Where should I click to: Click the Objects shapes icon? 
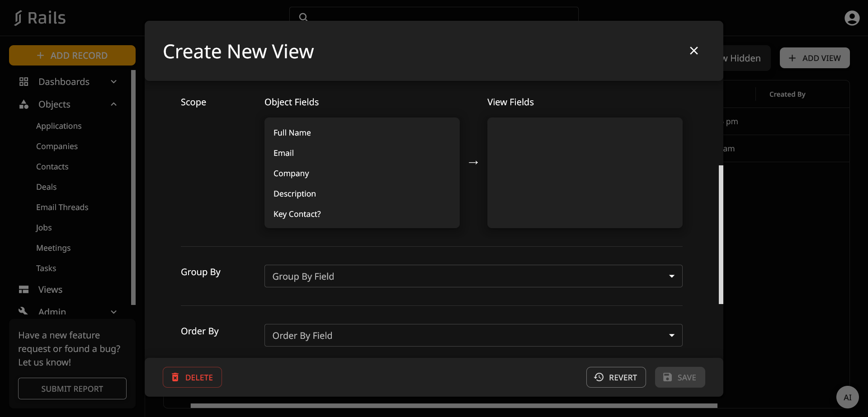point(24,104)
